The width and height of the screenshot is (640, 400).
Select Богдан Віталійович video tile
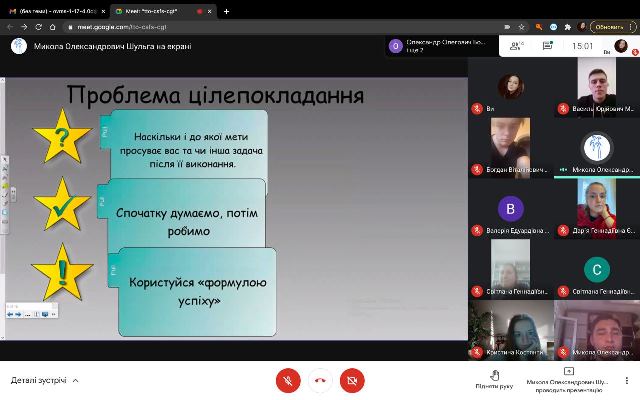[x=511, y=148]
